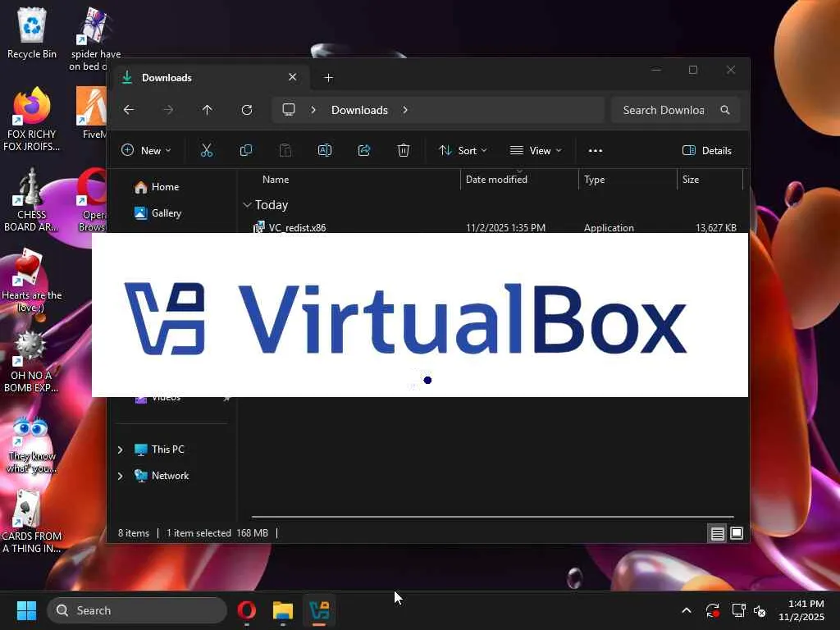This screenshot has width=840, height=630.
Task: Open the FOX RICHY Firefox shortcut
Action: pos(32,120)
